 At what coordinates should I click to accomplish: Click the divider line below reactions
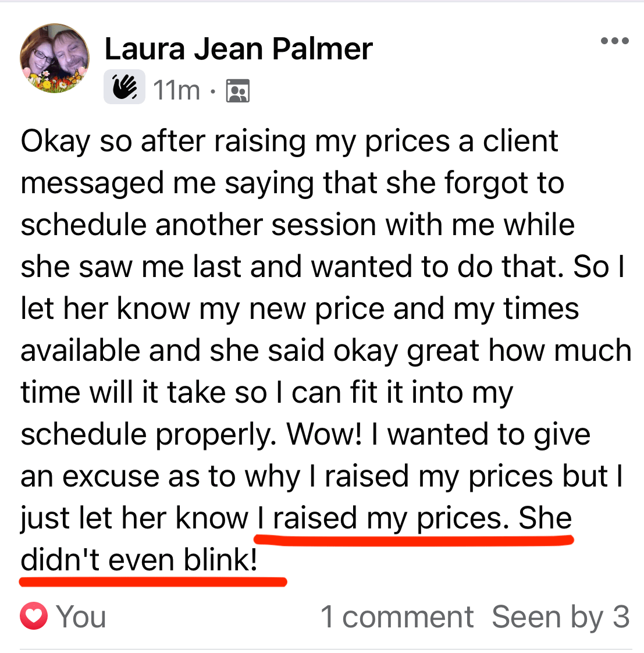[326, 649]
